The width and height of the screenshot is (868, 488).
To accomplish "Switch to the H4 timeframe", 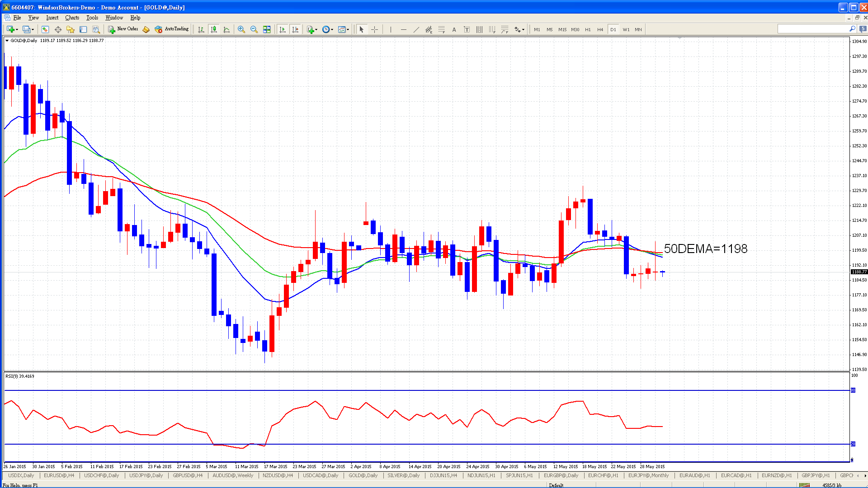I will point(600,29).
